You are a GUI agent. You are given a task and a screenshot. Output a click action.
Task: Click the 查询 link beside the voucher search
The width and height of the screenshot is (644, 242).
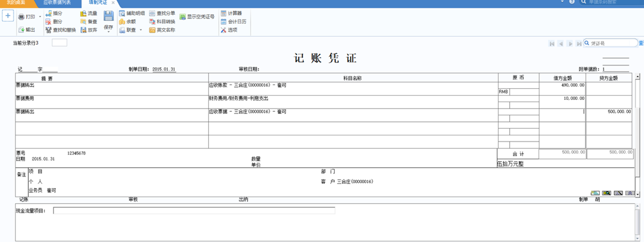(x=642, y=43)
